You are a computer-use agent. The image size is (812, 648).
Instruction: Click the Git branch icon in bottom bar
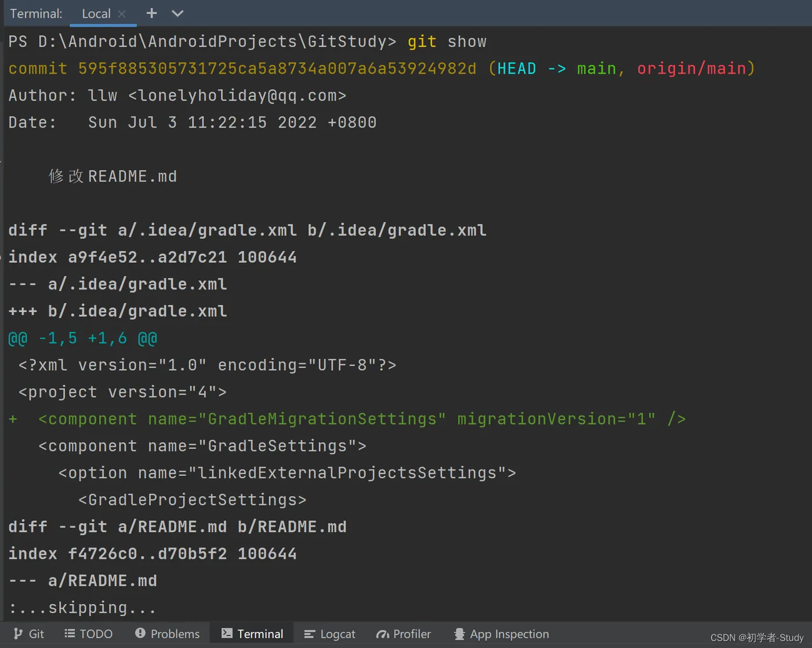(19, 634)
